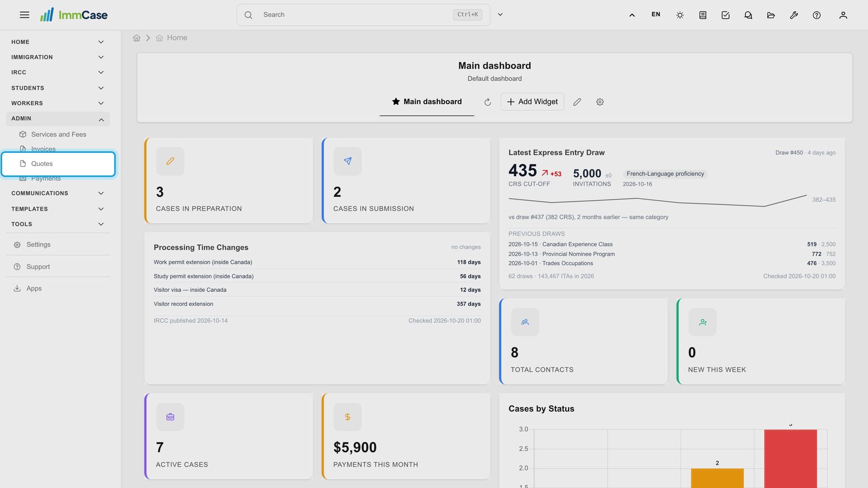The image size is (868, 488).
Task: Collapse header with the up chevron
Action: pos(632,15)
